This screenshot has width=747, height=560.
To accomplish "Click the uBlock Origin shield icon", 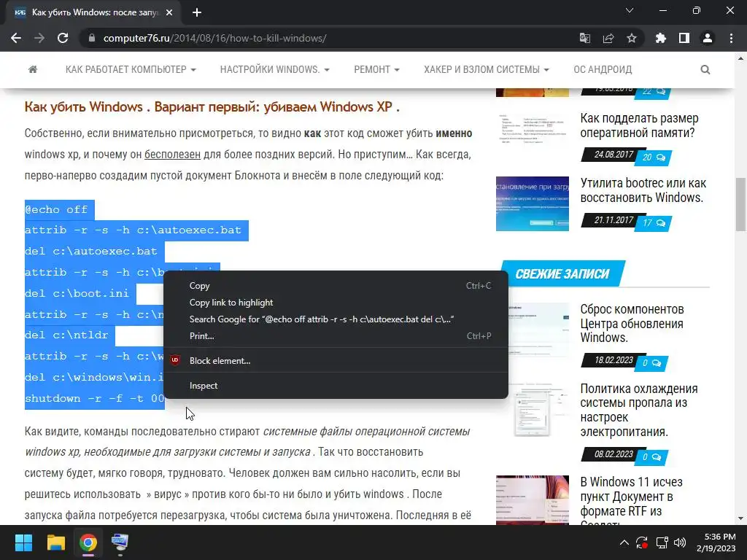I will click(175, 360).
